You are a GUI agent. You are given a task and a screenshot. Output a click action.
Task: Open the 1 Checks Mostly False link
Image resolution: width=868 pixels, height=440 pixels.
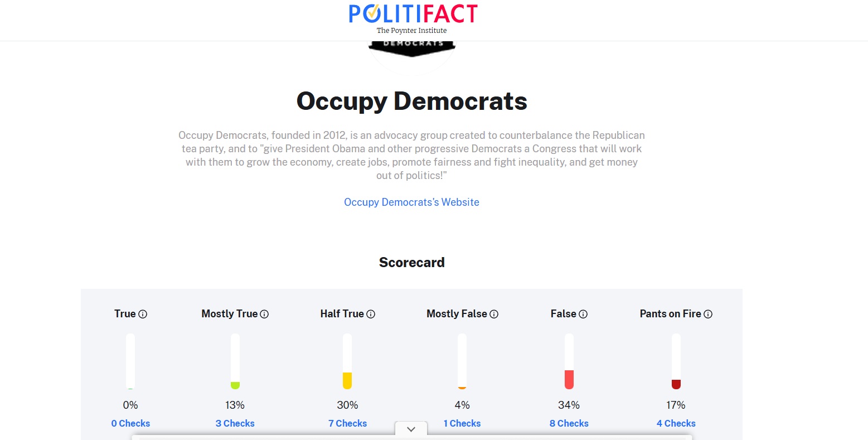[x=462, y=423]
